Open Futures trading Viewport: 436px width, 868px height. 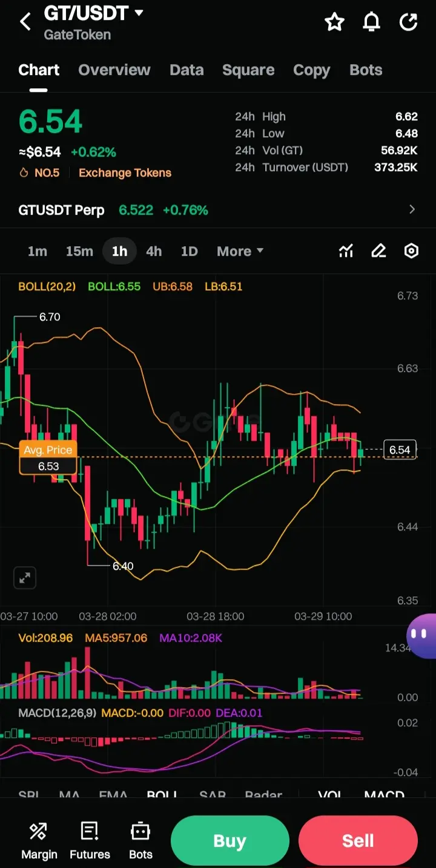(90, 840)
